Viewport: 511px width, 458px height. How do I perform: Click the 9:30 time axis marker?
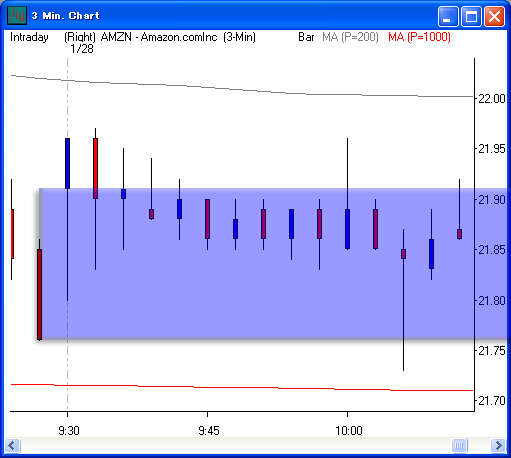coord(69,431)
